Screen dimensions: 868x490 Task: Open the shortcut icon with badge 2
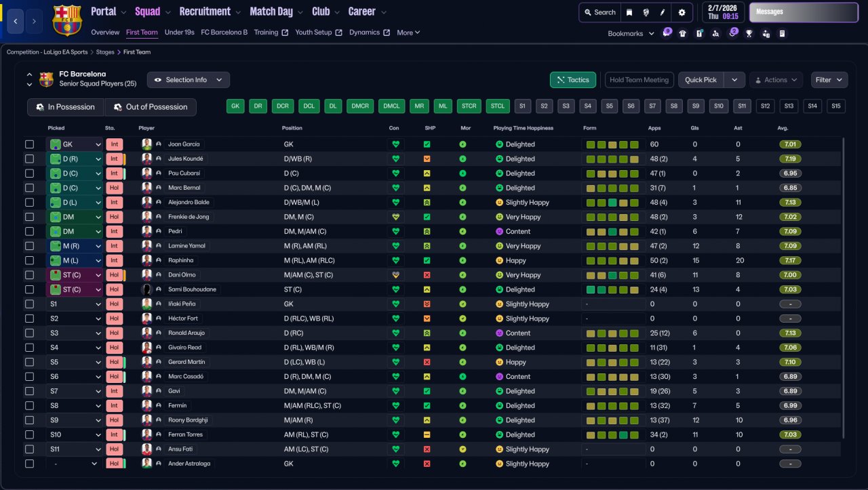732,33
